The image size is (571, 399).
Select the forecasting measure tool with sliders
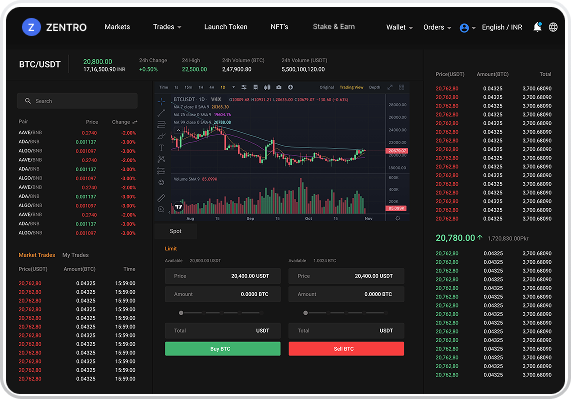coord(161,171)
